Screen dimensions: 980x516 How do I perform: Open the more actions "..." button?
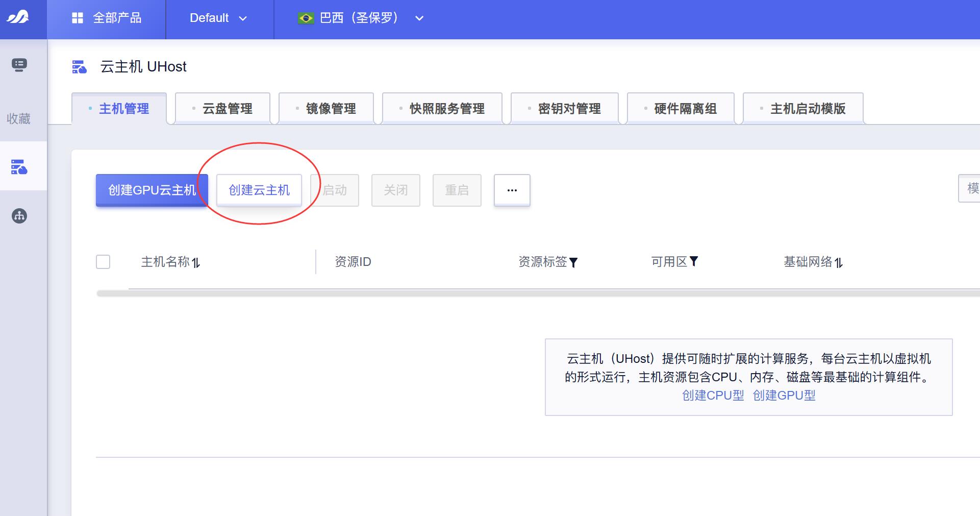click(x=512, y=190)
